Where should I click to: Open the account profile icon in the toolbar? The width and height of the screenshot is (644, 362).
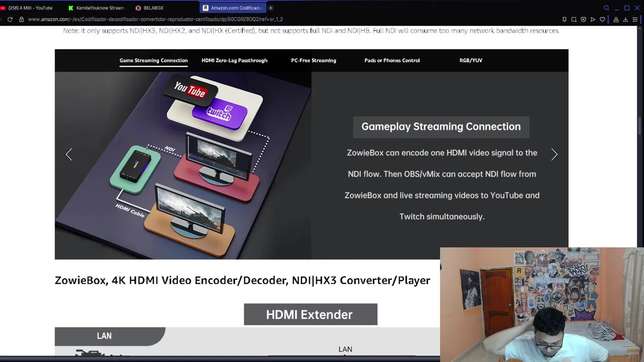pyautogui.click(x=616, y=19)
